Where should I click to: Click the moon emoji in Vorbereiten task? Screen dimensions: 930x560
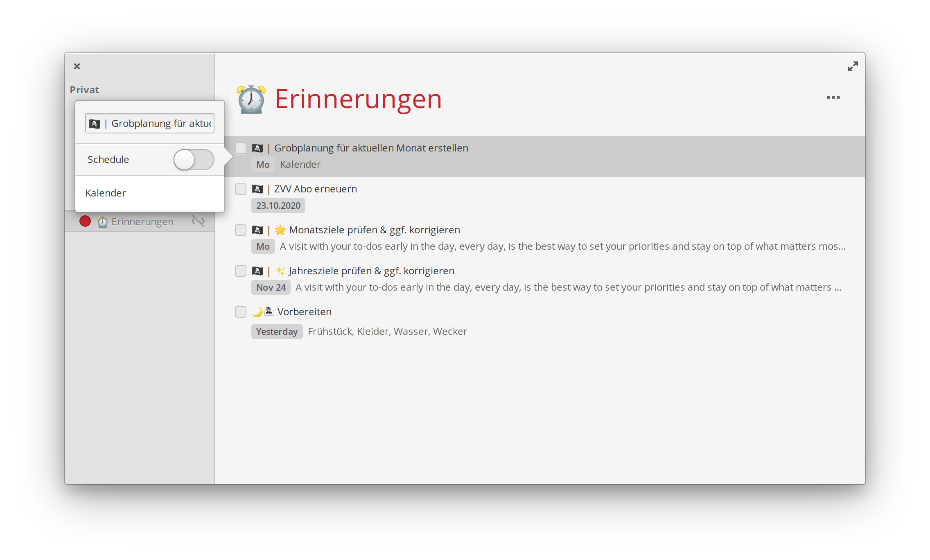257,312
